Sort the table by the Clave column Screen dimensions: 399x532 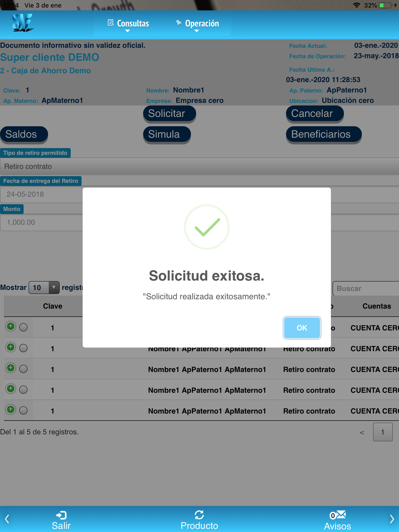click(53, 306)
